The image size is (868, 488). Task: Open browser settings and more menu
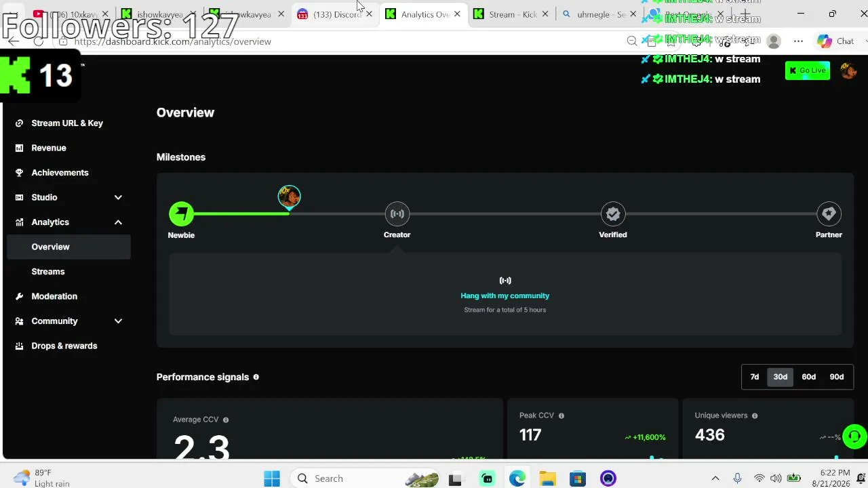tap(798, 41)
